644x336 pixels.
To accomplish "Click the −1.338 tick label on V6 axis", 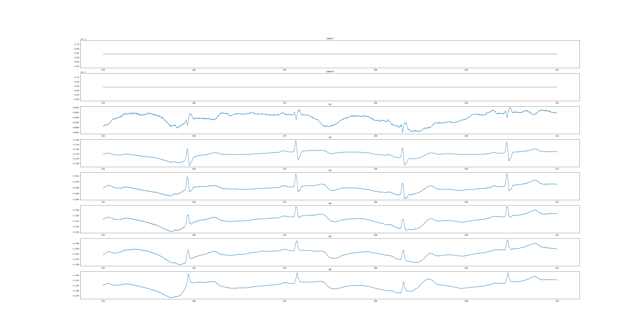I will [x=76, y=296].
